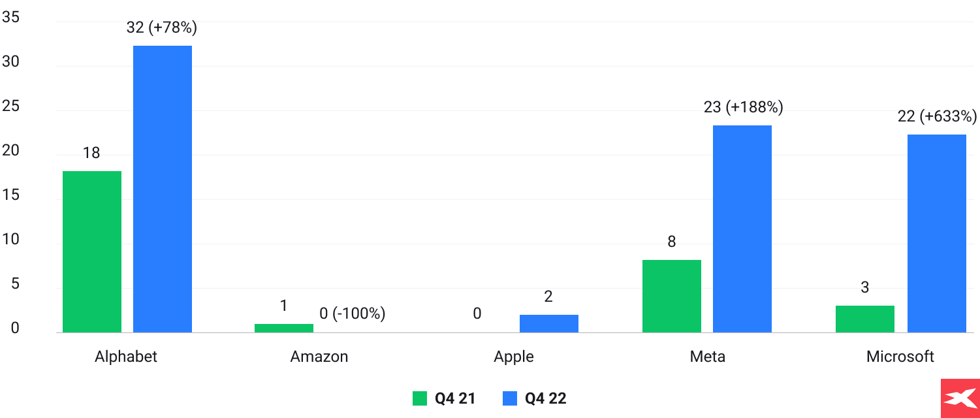Screen dimensions: 980x418
Task: Click the Apple axis label
Action: (514, 357)
